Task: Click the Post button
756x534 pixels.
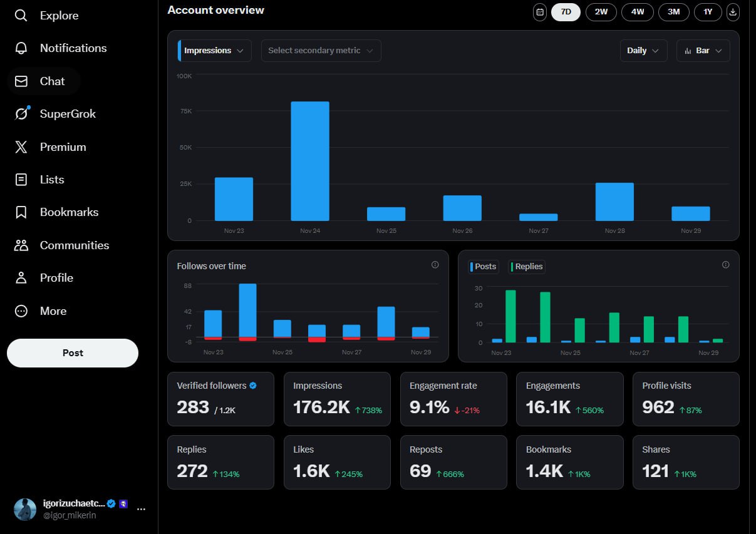Action: (x=73, y=353)
